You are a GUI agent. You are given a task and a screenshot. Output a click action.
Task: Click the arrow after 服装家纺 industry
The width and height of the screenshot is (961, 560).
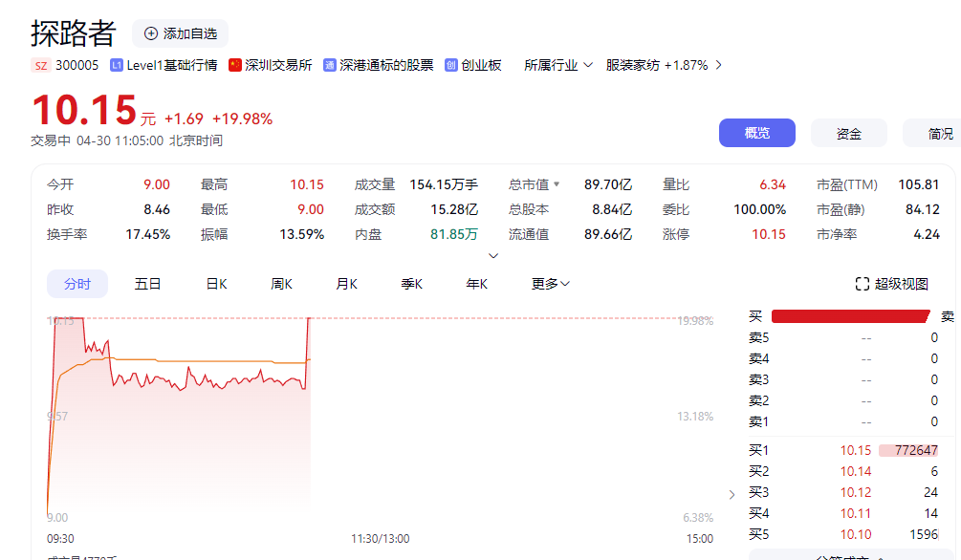(719, 65)
